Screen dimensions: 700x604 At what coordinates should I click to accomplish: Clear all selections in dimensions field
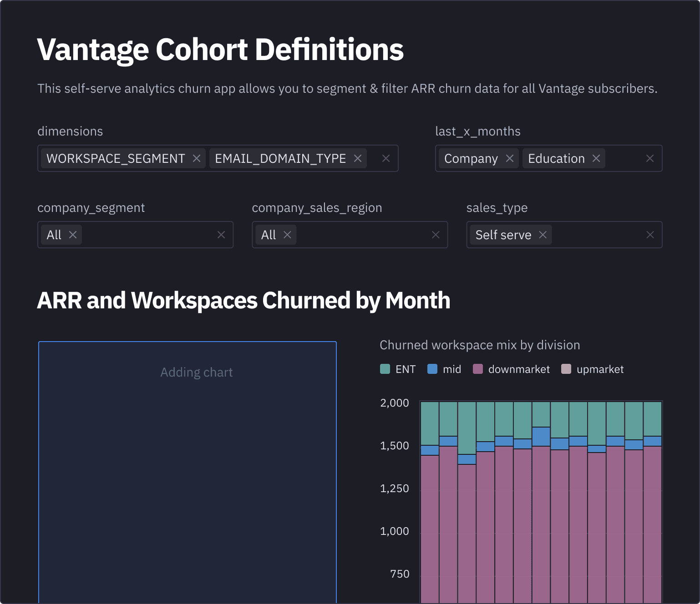386,158
